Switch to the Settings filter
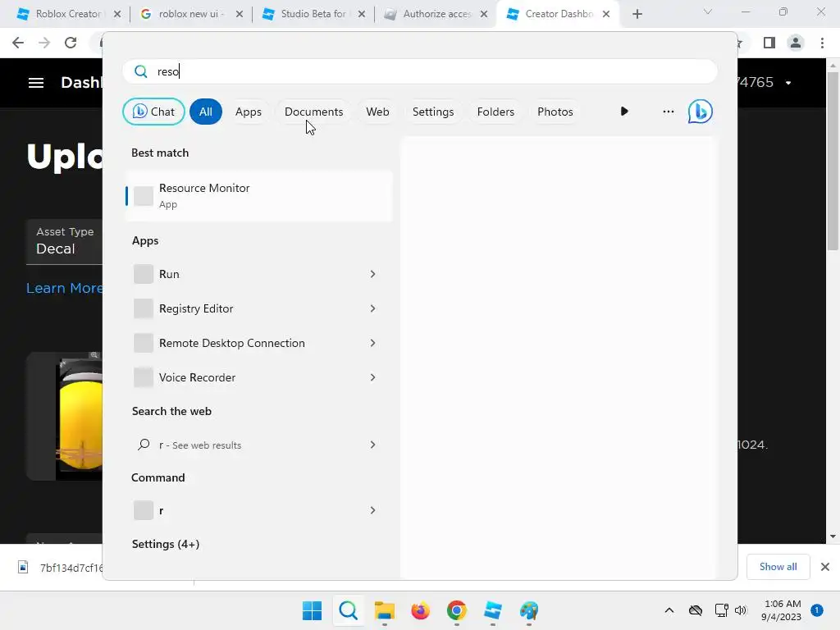The image size is (840, 630). pos(433,112)
